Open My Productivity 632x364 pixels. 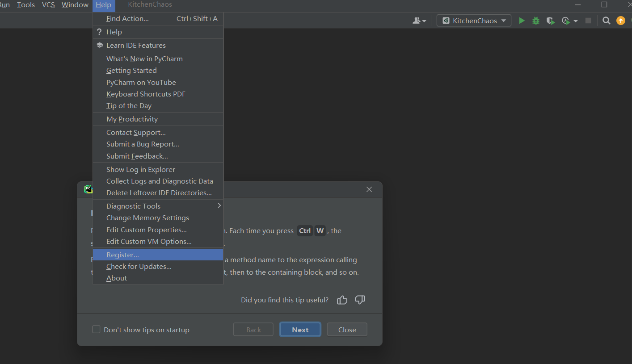[158, 119]
